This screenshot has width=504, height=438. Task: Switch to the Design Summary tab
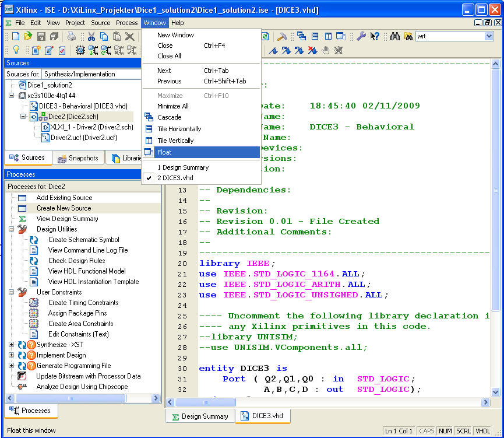tap(200, 416)
